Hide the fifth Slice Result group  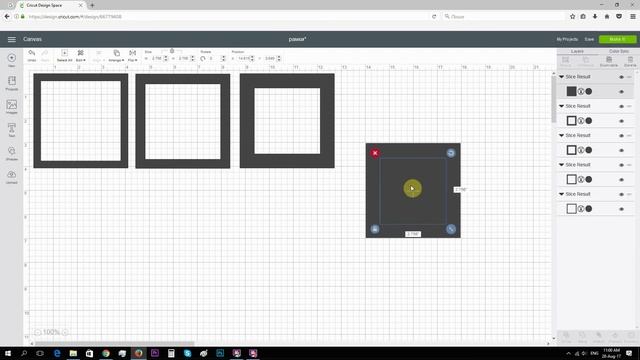click(x=621, y=194)
